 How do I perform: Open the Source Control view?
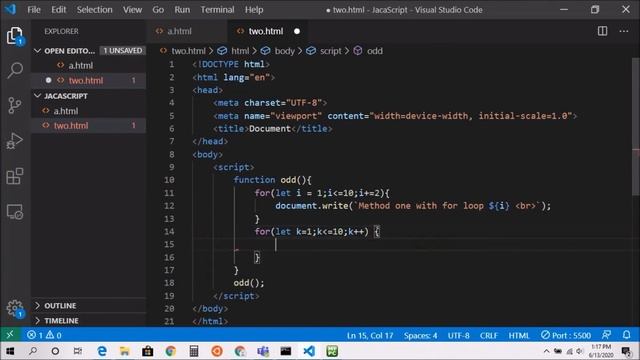click(15, 105)
